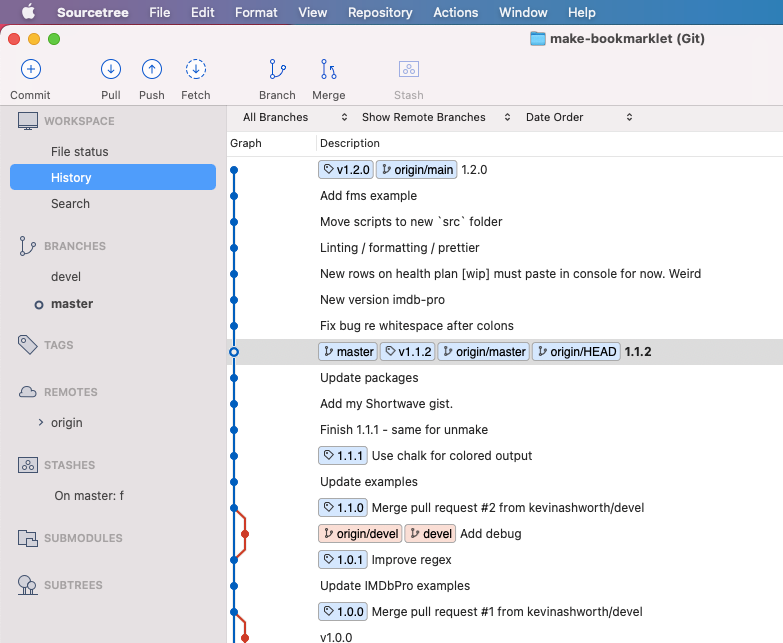Click the 1.1.0 tag label

tap(343, 508)
